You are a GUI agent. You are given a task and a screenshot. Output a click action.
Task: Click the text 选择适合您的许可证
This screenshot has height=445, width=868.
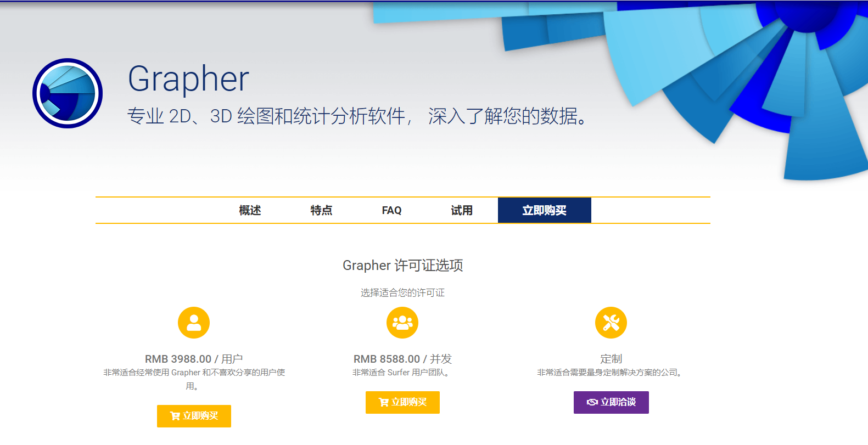pos(402,292)
